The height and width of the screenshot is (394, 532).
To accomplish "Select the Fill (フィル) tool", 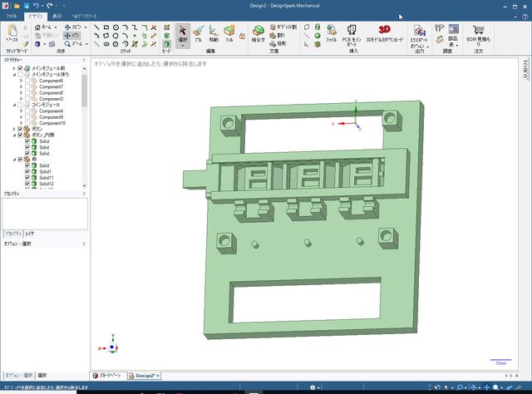I will point(229,33).
